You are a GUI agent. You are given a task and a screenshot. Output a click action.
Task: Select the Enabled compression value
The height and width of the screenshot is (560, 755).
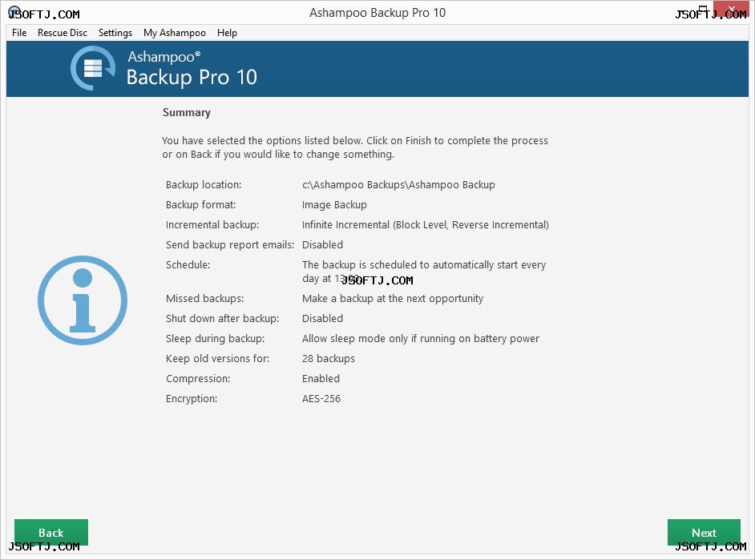321,379
